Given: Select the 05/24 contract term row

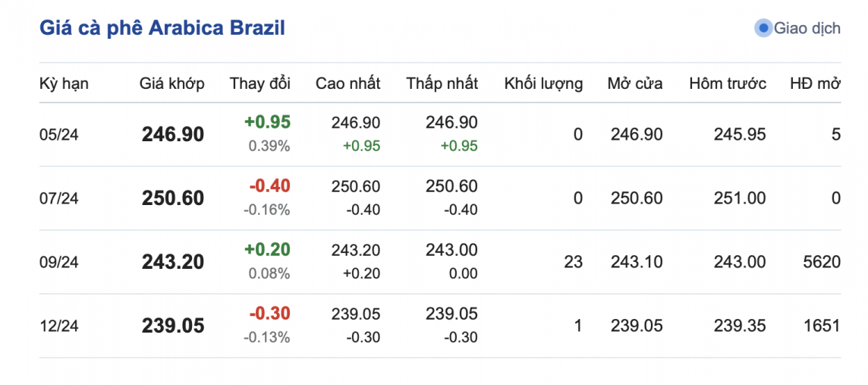Looking at the screenshot, I should pos(59,135).
